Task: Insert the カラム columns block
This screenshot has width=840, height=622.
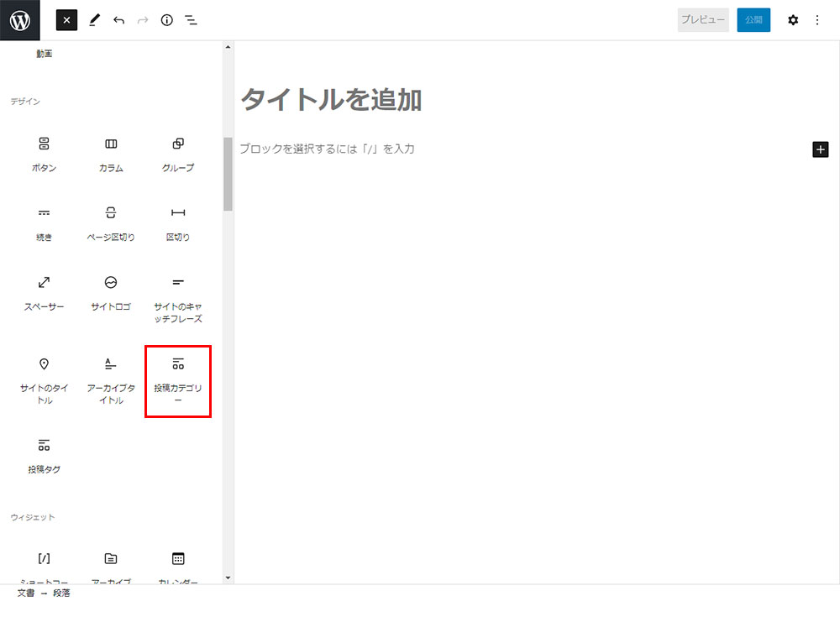Action: click(111, 154)
